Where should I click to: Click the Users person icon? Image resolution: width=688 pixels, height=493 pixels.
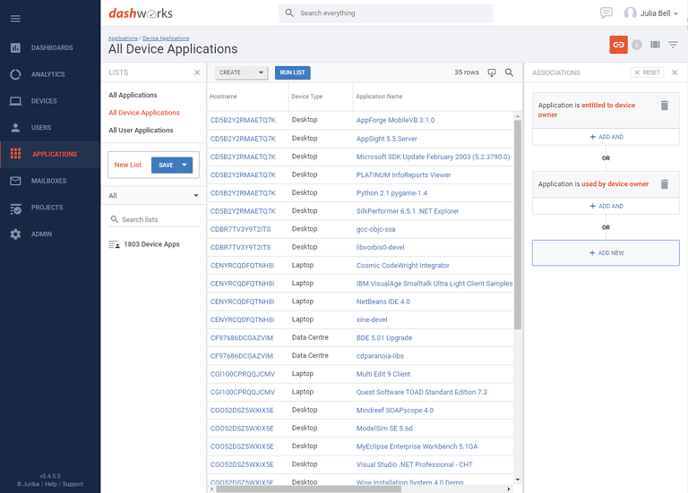(x=15, y=128)
